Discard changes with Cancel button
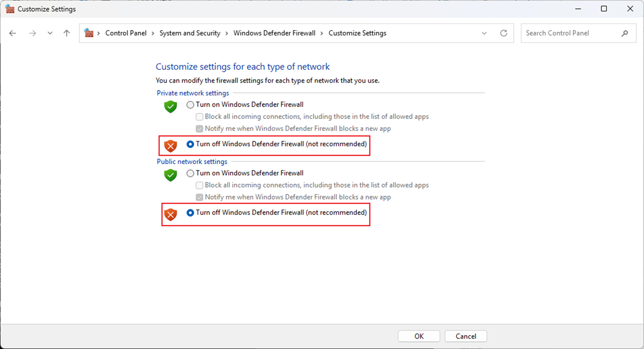Viewport: 644px width, 349px height. 466,336
